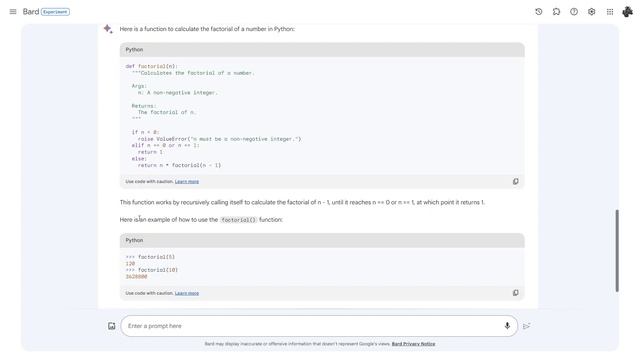Click the page vertical scrollbar thumb
This screenshot has width=640, height=360.
point(617,250)
